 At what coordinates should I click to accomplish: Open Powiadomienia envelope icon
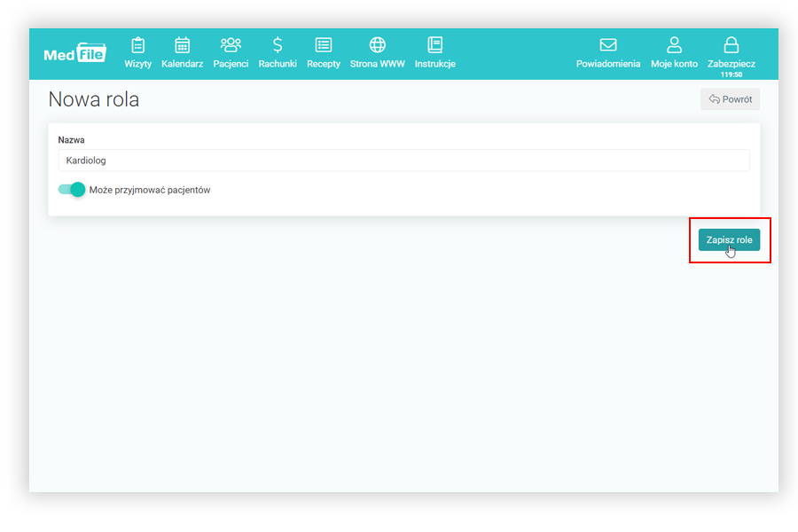pos(608,45)
